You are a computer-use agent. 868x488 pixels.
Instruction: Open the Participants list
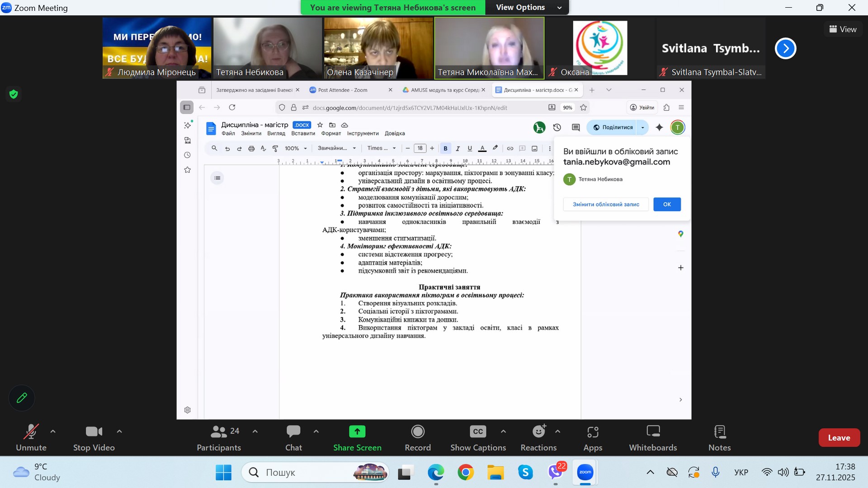(219, 437)
